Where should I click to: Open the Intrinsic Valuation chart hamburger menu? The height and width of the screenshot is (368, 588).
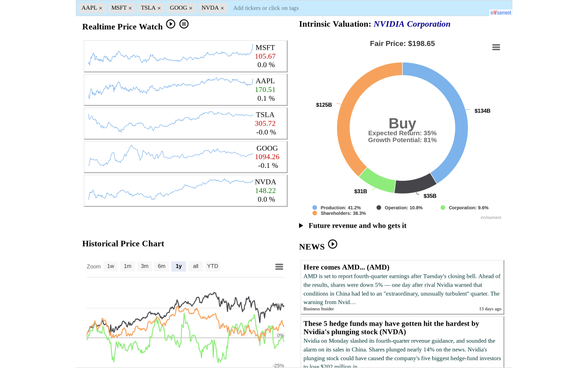(x=496, y=47)
